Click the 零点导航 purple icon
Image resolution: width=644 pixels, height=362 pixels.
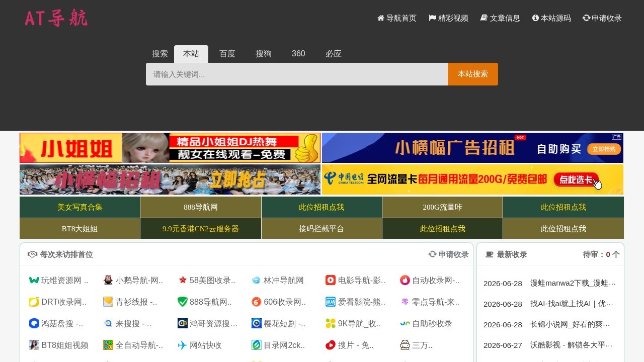[x=405, y=302]
